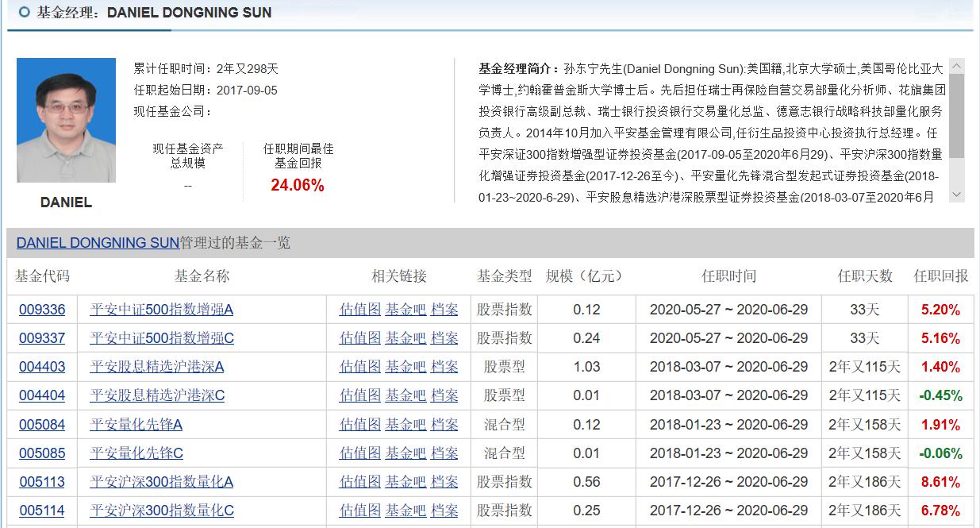980x528 pixels.
Task: Click the 基金类型 column header
Action: [505, 276]
